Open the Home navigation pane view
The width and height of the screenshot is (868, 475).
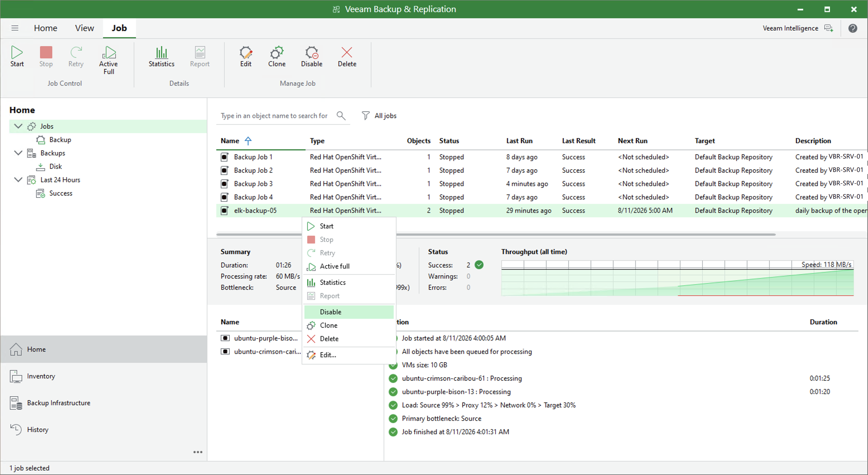tap(104, 349)
